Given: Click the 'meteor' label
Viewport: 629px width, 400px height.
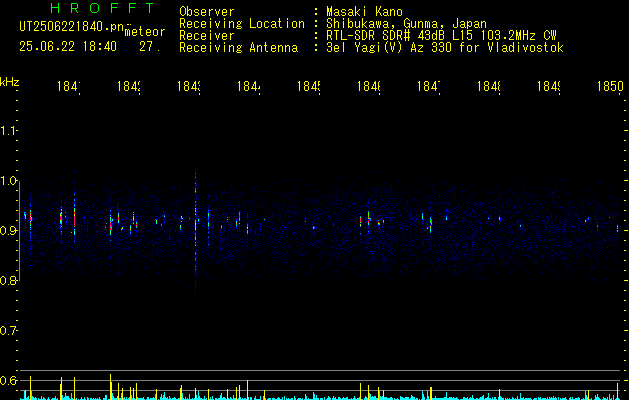Looking at the screenshot, I should coord(145,32).
